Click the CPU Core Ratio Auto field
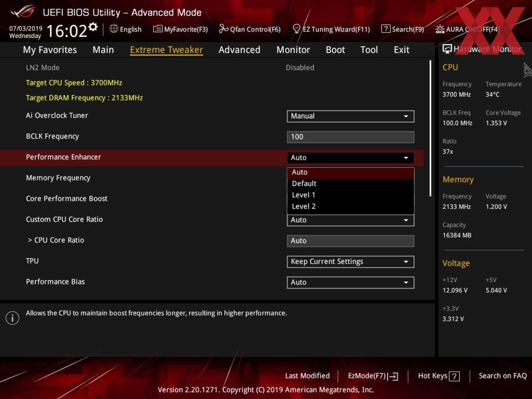The height and width of the screenshot is (399, 532). (x=350, y=241)
